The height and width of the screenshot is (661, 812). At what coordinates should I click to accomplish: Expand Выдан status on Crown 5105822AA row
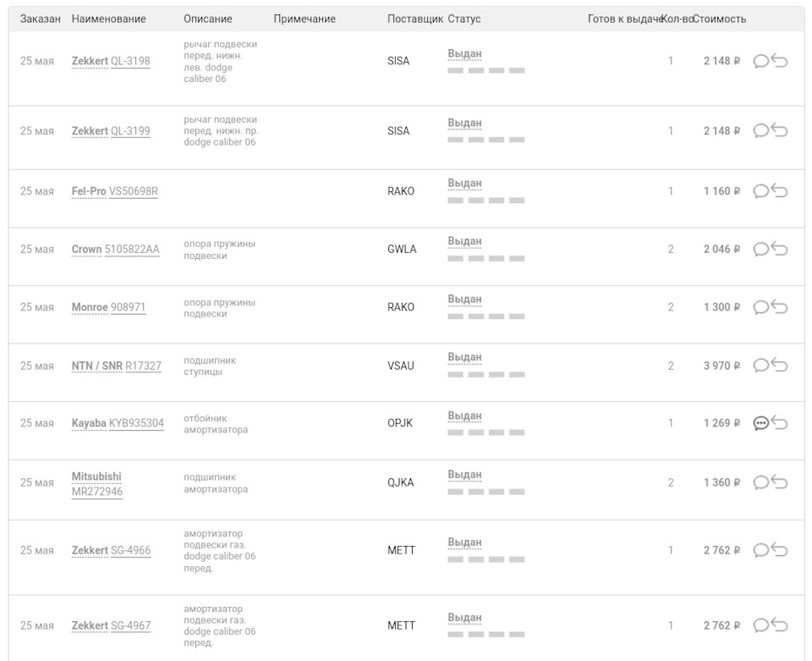click(x=464, y=241)
